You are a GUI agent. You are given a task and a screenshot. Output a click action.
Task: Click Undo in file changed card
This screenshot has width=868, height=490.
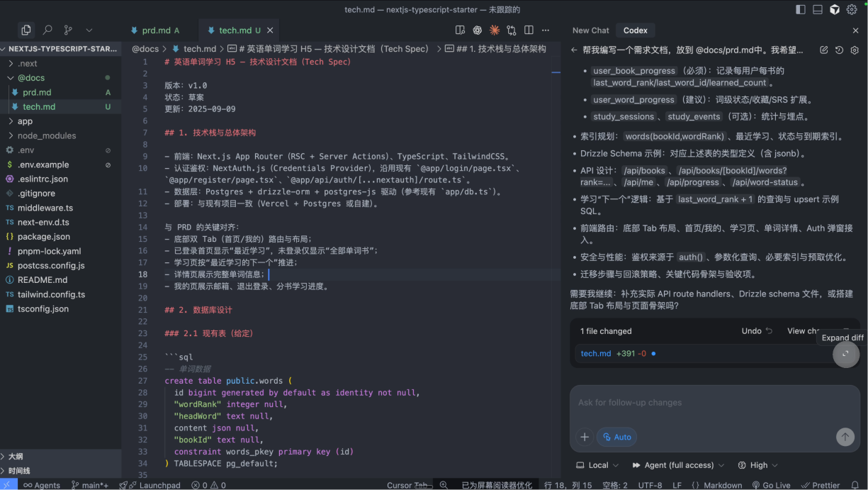tap(756, 331)
